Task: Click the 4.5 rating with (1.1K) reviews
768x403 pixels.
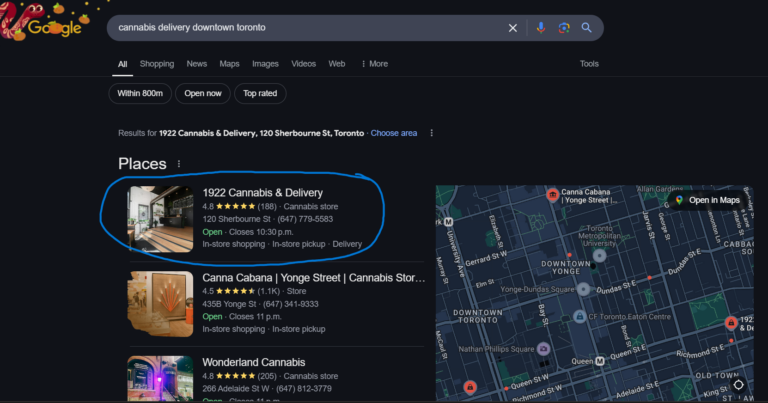Action: (x=241, y=291)
